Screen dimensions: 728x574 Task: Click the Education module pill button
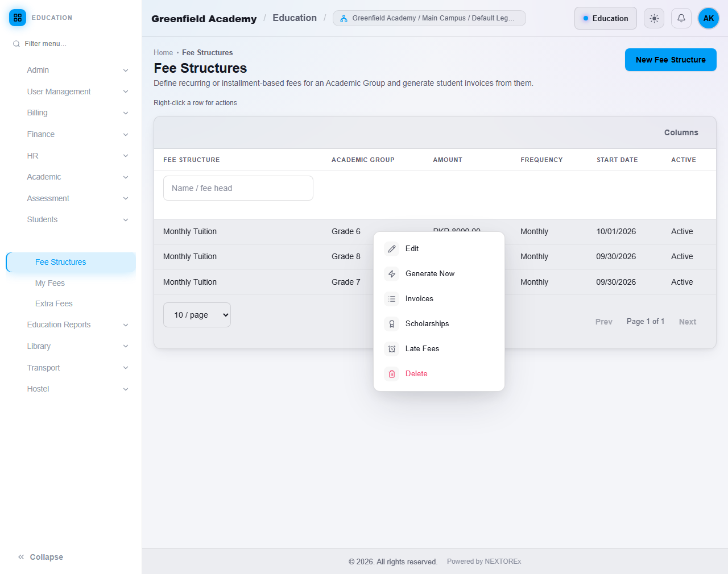coord(606,18)
